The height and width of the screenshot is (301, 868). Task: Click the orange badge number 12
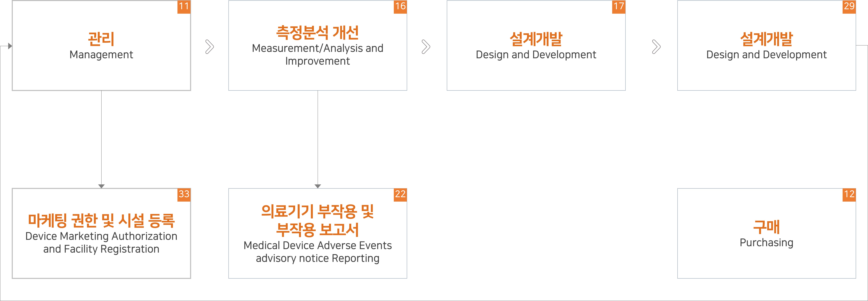tap(849, 195)
